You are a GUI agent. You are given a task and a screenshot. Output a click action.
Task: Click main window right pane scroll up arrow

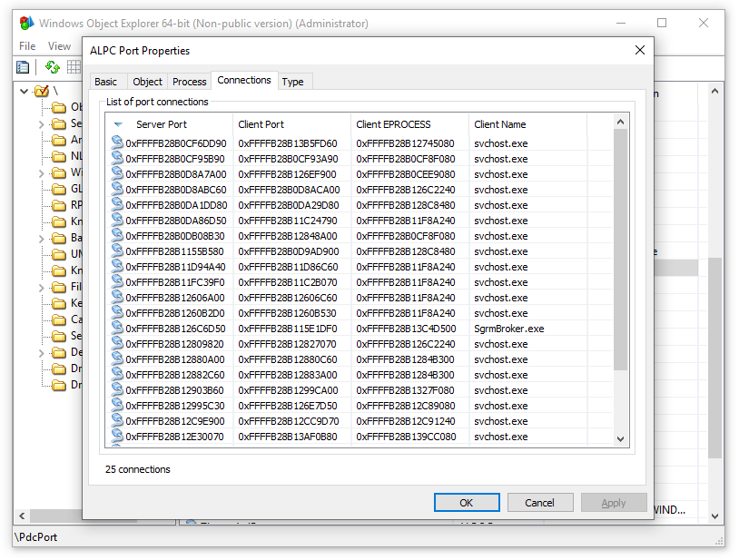(x=715, y=91)
